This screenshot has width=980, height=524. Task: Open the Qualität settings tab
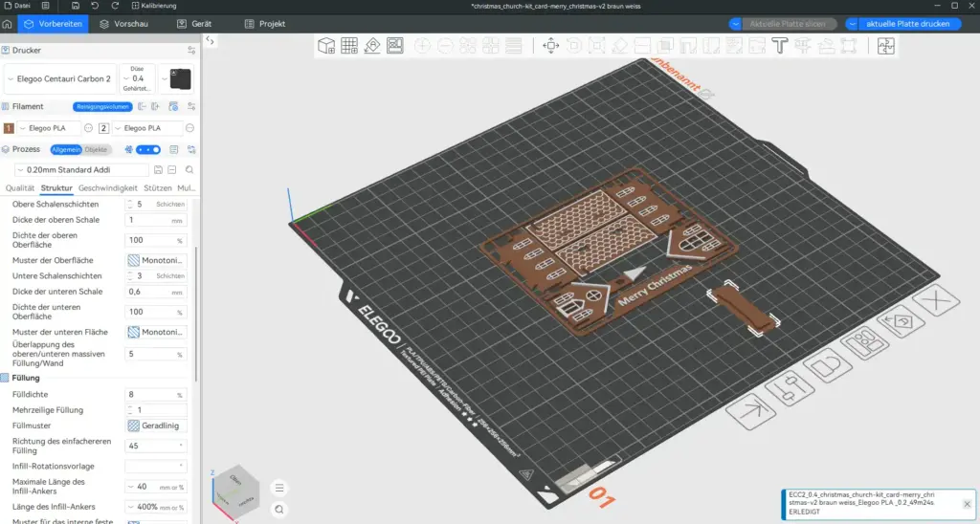click(20, 188)
